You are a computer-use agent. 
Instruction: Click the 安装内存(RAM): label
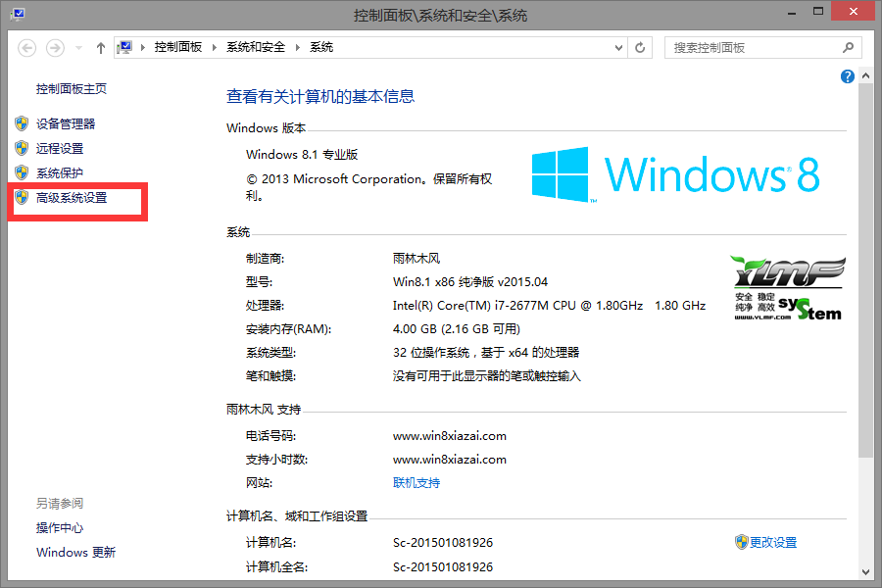click(288, 329)
